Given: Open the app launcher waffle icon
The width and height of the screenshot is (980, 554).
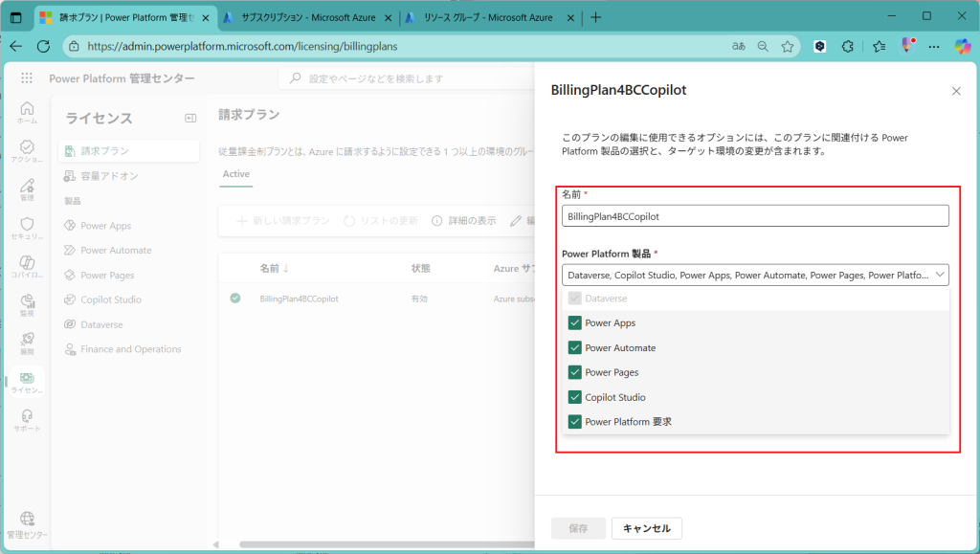Looking at the screenshot, I should click(26, 78).
